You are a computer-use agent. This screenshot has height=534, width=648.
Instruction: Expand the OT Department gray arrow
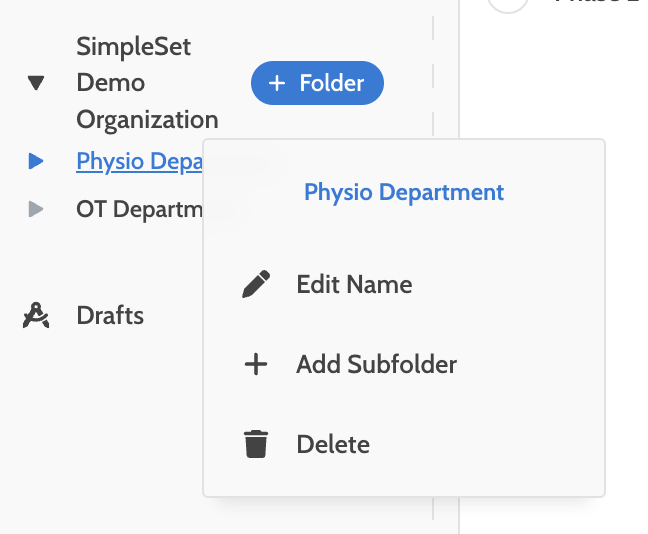click(36, 209)
